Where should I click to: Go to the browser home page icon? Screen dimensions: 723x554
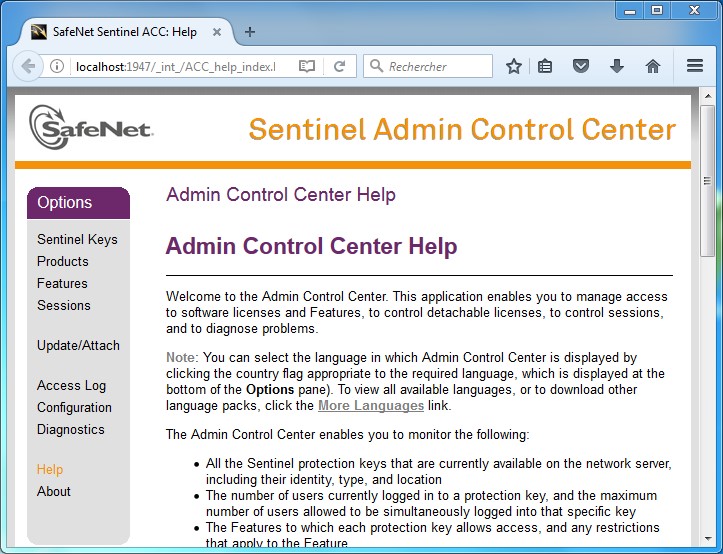[x=652, y=66]
